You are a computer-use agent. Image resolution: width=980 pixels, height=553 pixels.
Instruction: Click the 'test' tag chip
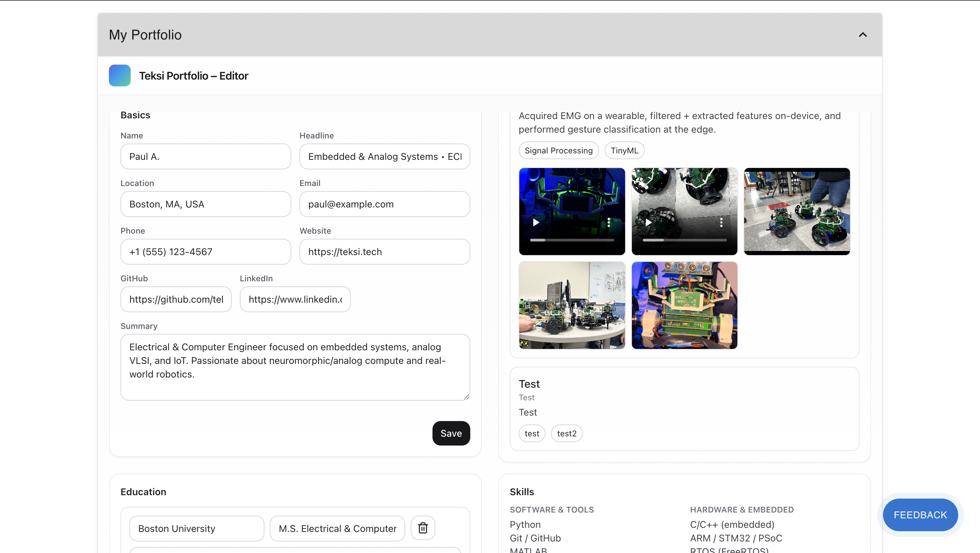coord(532,433)
